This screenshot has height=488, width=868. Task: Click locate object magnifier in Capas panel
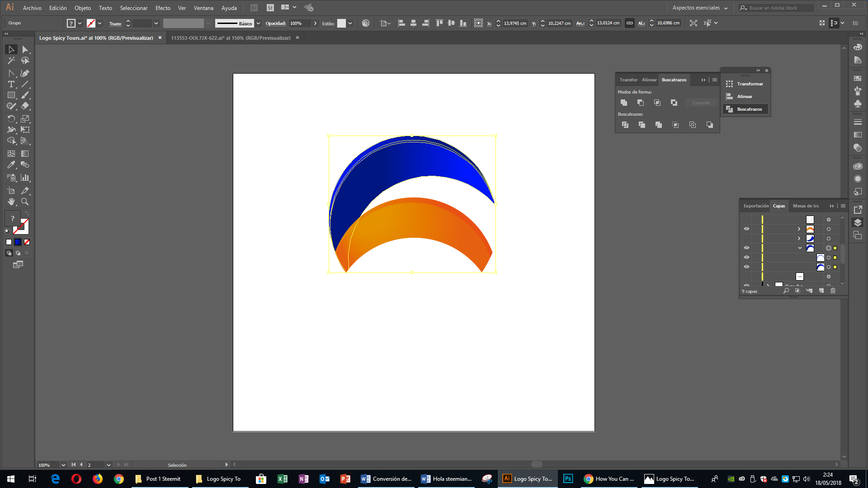point(786,291)
